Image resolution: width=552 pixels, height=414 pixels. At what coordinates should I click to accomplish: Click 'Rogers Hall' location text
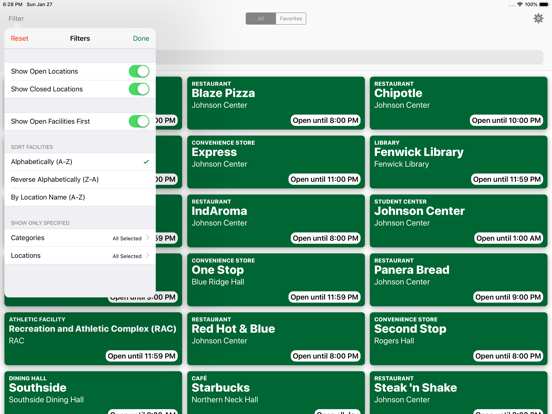pos(394,341)
